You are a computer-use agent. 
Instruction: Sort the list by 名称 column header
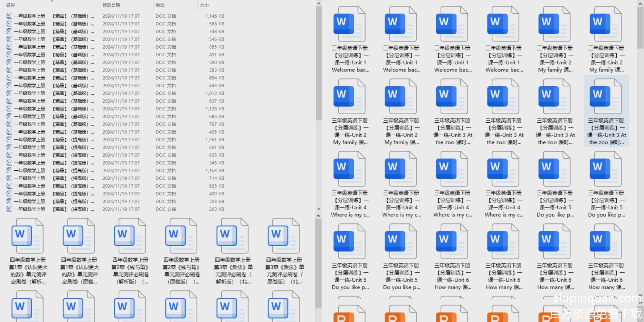click(x=11, y=5)
